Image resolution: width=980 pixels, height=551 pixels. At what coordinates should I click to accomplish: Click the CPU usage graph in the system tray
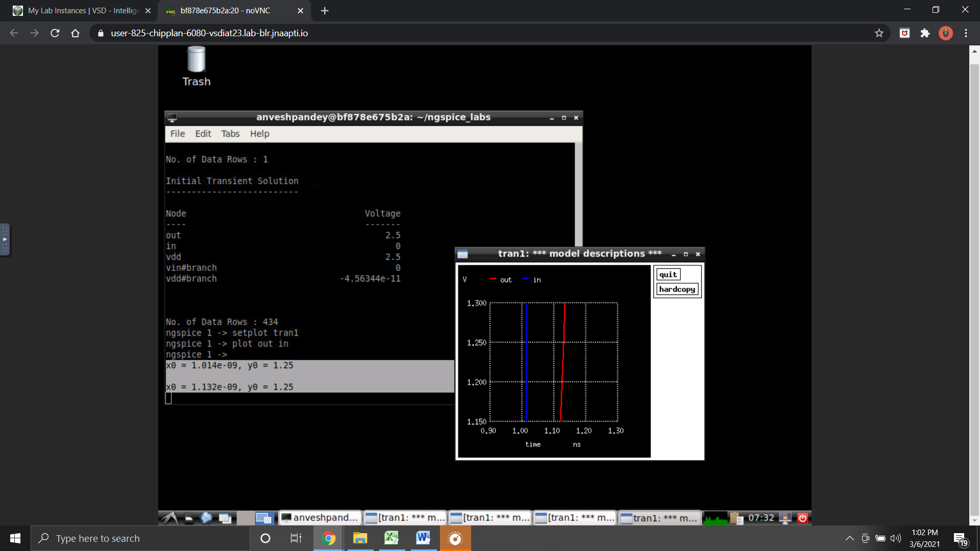(717, 518)
